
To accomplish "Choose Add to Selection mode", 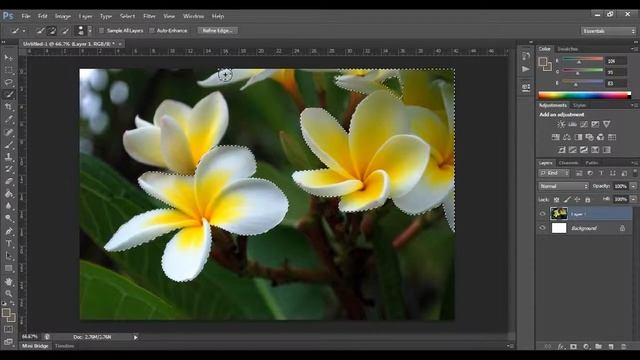I will [52, 31].
